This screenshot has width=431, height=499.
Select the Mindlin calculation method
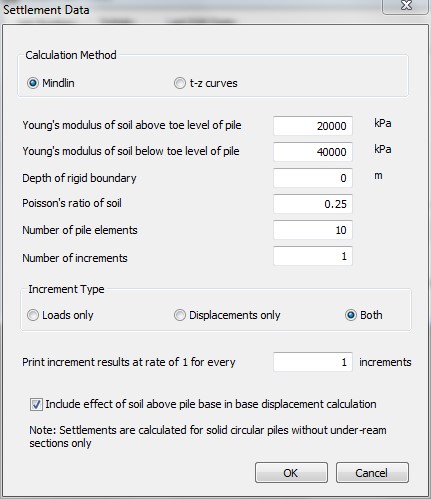(x=33, y=83)
